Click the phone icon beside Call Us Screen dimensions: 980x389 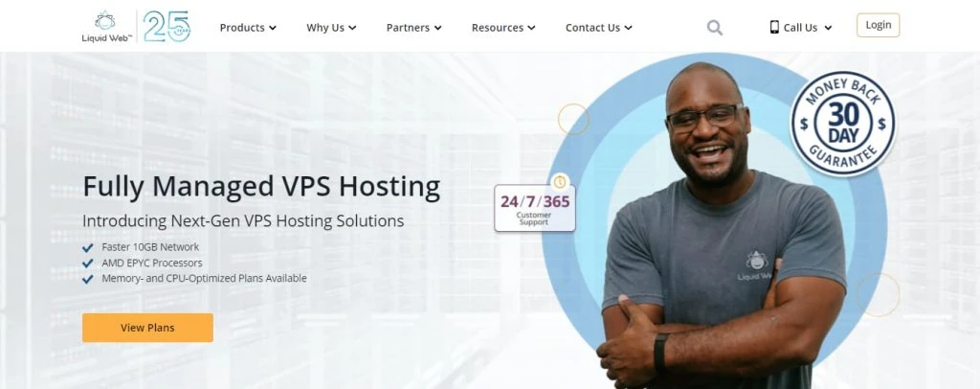click(x=774, y=28)
